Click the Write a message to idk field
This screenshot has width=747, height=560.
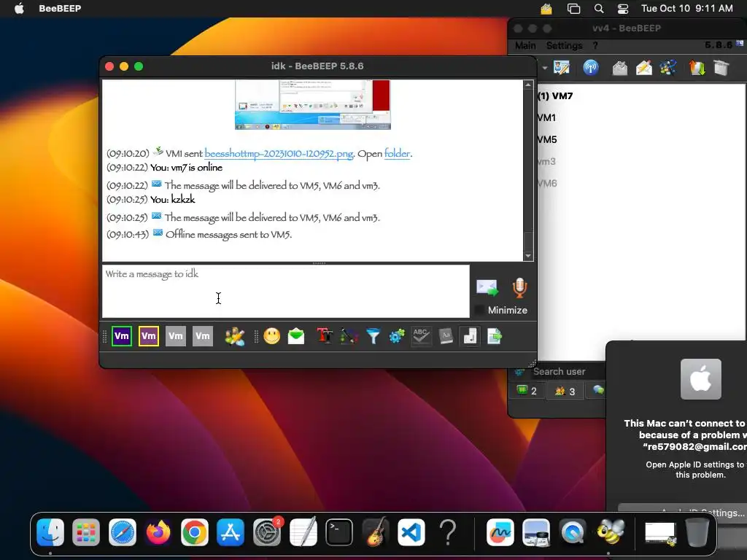tap(286, 291)
